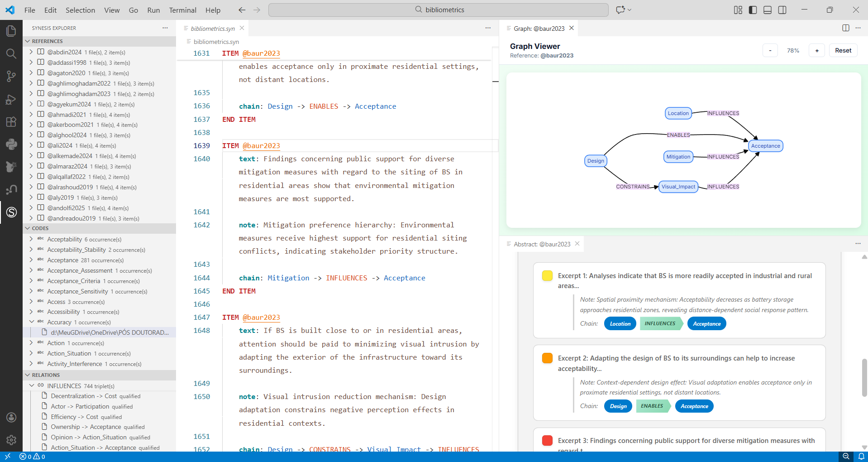Toggle the primary side bar layout button
The width and height of the screenshot is (868, 462).
coord(753,10)
